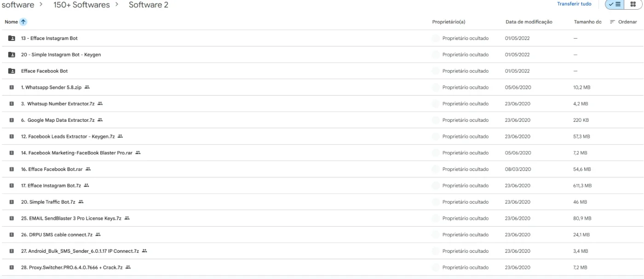Click the folder icon for 13 - Efface Instagram Bot

[11, 38]
